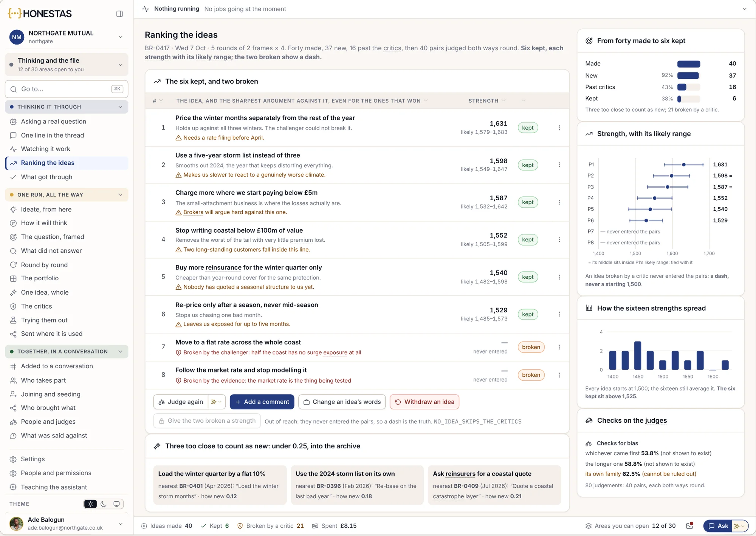Expand the Northgate Mutual organisation switcher
This screenshot has height=536, width=756.
(x=121, y=37)
